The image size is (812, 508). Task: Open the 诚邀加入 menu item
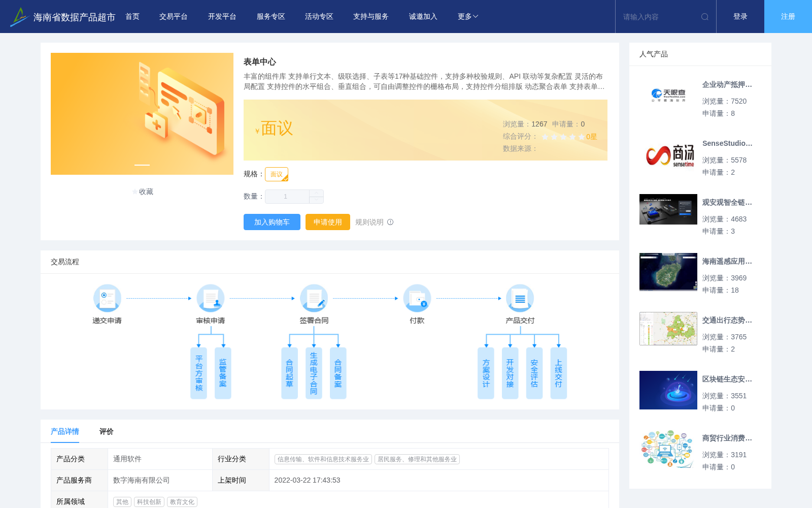coord(423,17)
